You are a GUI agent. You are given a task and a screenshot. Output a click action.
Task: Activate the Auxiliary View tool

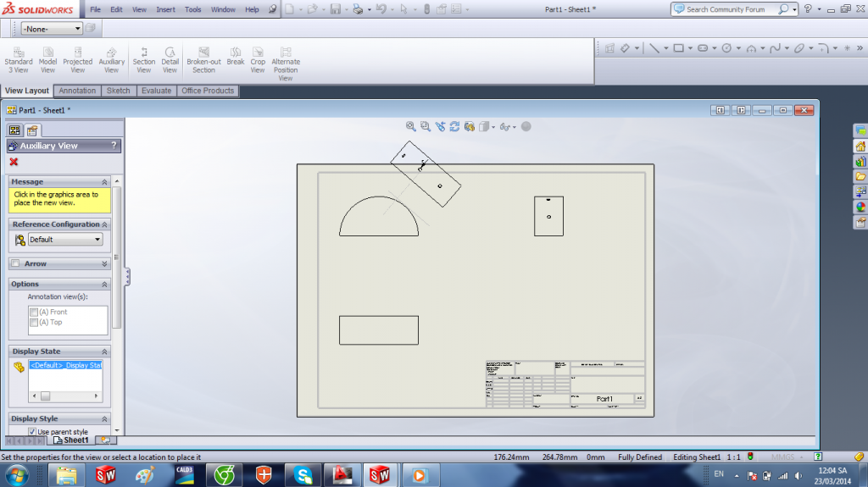point(111,60)
